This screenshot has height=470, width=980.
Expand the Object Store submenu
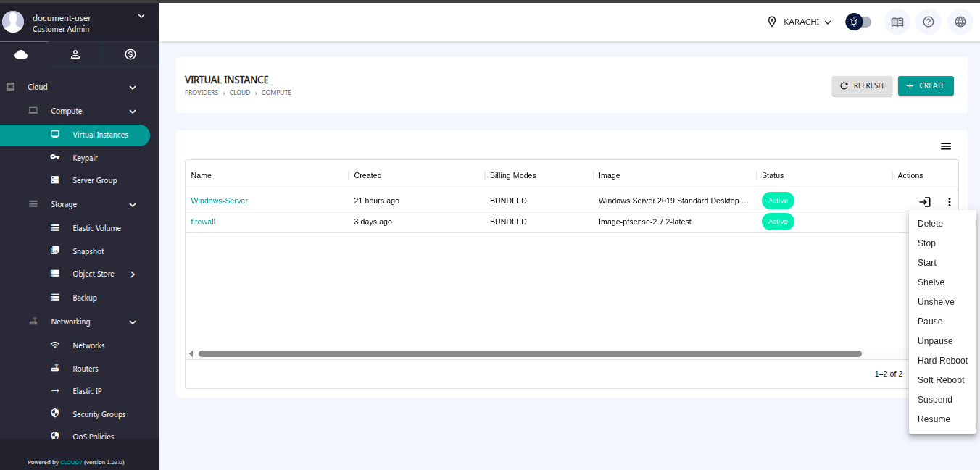(x=133, y=274)
